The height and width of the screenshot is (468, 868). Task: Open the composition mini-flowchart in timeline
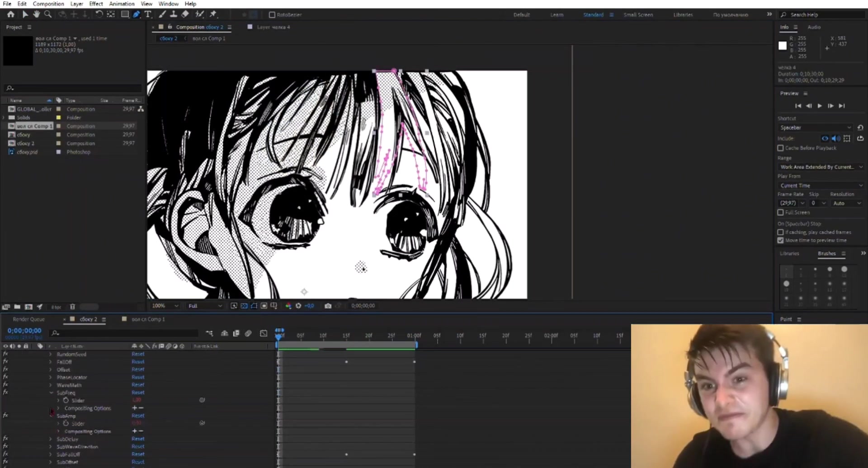[x=209, y=333]
